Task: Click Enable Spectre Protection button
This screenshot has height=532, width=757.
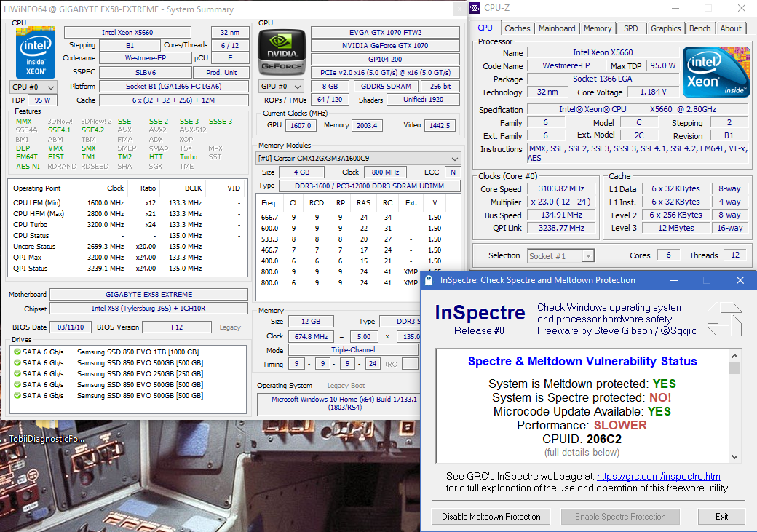Action: [620, 517]
